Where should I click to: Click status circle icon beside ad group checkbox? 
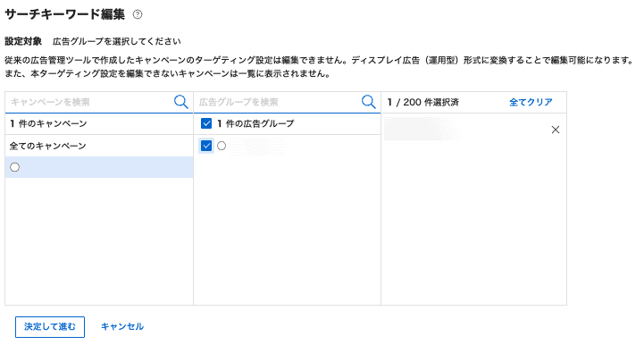[x=222, y=146]
